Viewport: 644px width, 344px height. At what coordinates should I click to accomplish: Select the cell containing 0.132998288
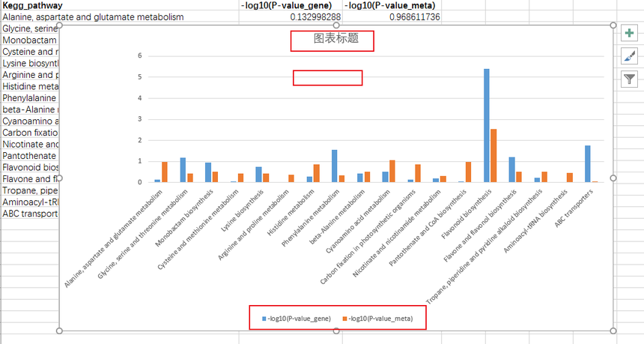pos(291,16)
